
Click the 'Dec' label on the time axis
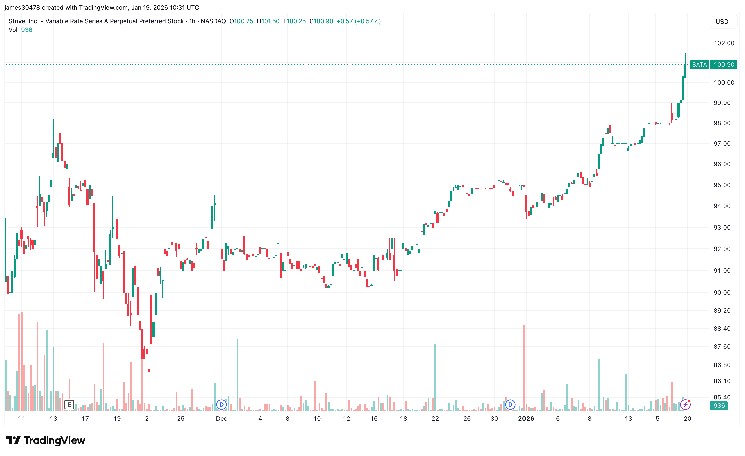pyautogui.click(x=220, y=421)
